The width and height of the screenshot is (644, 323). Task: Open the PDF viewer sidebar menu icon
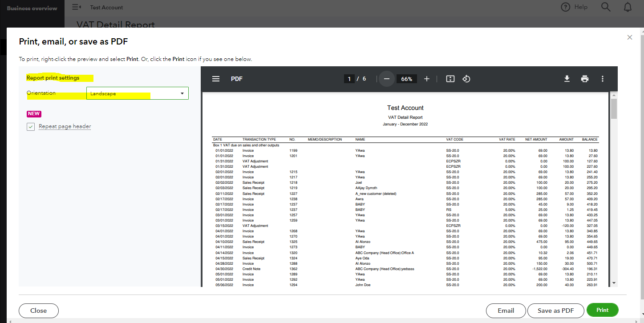(216, 79)
